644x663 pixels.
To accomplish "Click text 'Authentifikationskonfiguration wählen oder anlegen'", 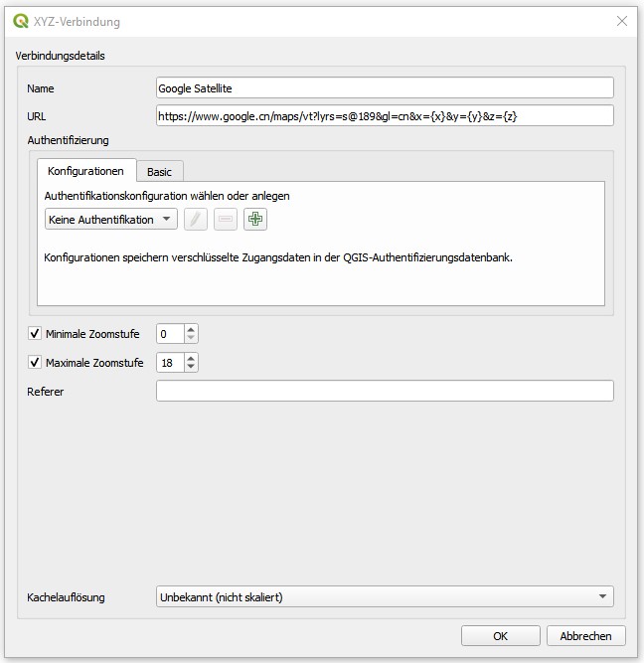I will pyautogui.click(x=167, y=196).
